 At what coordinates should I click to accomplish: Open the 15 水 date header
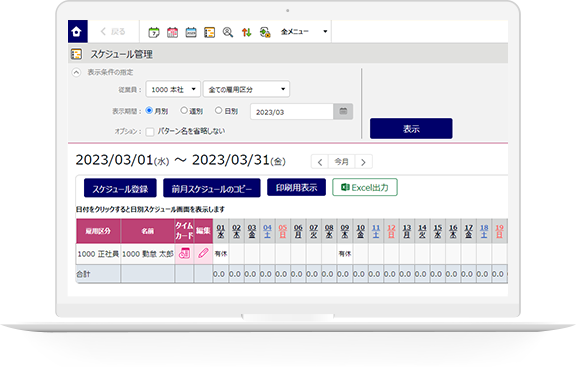click(438, 231)
